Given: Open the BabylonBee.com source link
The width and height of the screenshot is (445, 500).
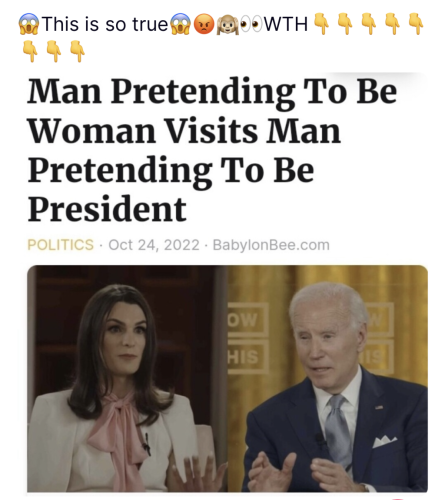Looking at the screenshot, I should [271, 245].
